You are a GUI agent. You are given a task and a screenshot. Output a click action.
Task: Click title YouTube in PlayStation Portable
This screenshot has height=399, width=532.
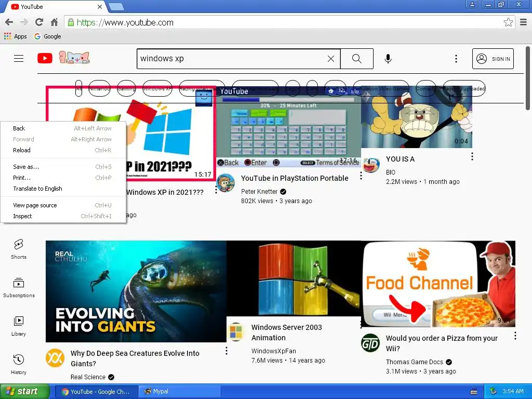pos(295,178)
